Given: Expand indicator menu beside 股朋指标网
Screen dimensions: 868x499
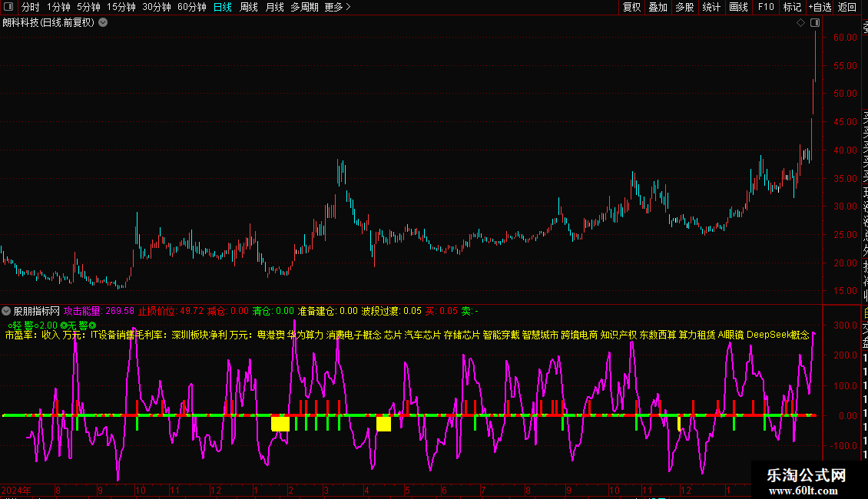Looking at the screenshot, I should [6, 311].
